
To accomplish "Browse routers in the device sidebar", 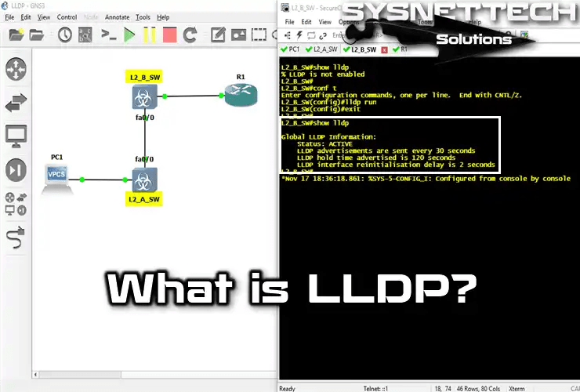I will pyautogui.click(x=16, y=69).
